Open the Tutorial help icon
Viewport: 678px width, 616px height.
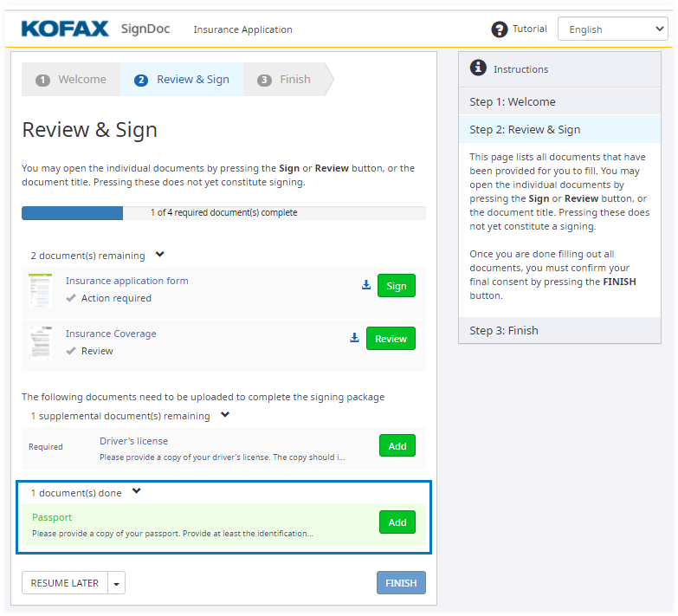500,29
